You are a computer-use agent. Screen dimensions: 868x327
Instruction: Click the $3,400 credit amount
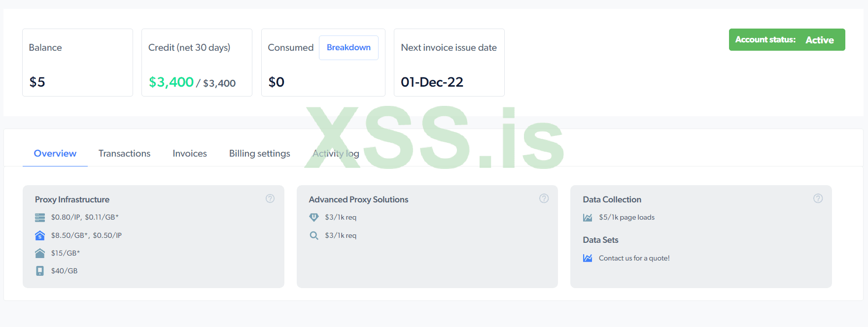171,82
